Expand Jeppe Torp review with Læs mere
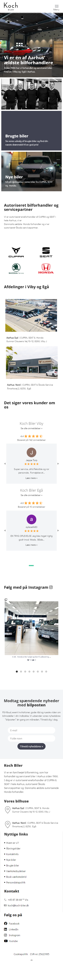The height and width of the screenshot is (980, 63). tap(31, 478)
